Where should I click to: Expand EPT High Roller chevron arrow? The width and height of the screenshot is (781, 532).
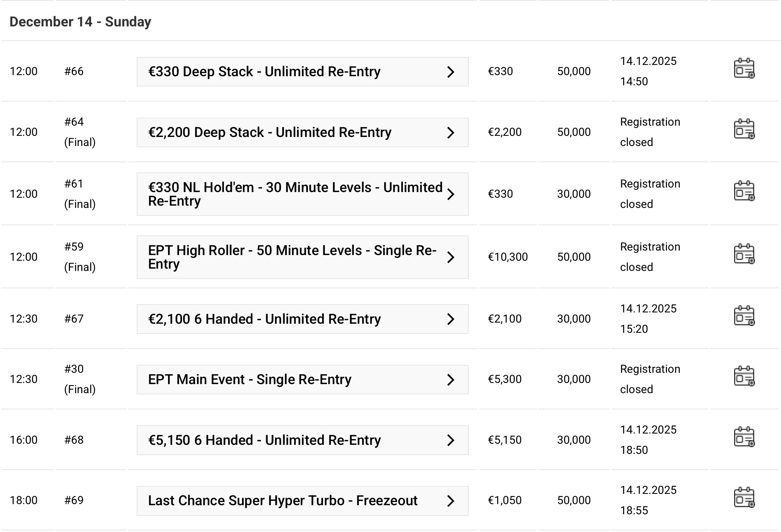tap(450, 257)
